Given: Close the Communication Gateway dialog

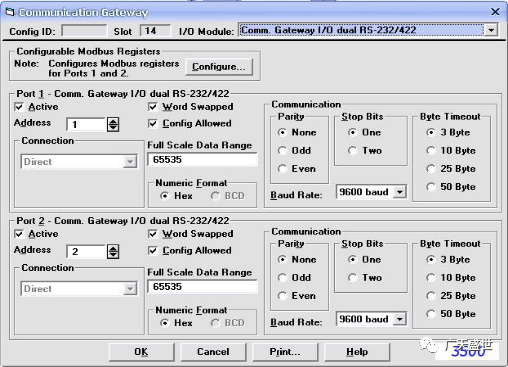Looking at the screenshot, I should tap(495, 12).
